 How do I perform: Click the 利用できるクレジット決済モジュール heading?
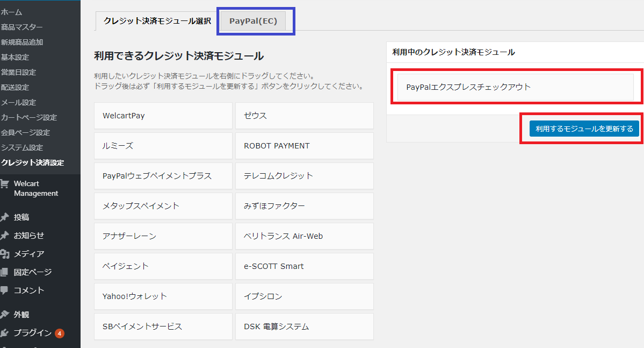(179, 56)
